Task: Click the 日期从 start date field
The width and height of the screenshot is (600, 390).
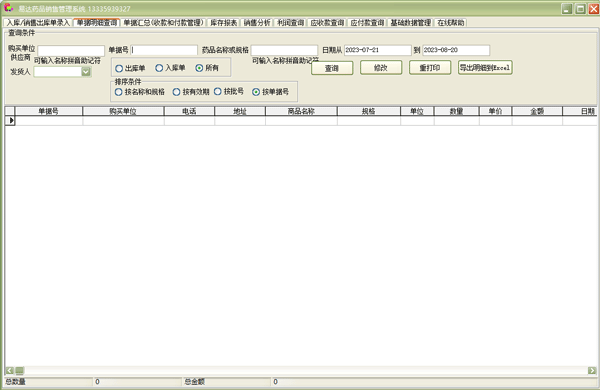Action: tap(378, 50)
